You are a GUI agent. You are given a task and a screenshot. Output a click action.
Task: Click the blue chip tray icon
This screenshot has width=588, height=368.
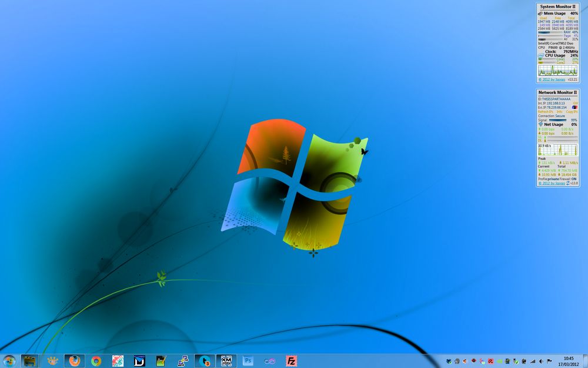click(507, 362)
